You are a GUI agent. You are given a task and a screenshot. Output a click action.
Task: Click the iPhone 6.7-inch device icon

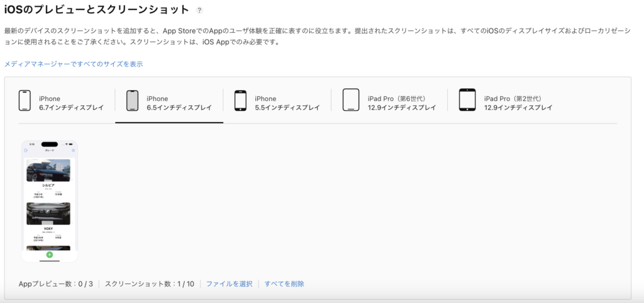click(x=25, y=101)
